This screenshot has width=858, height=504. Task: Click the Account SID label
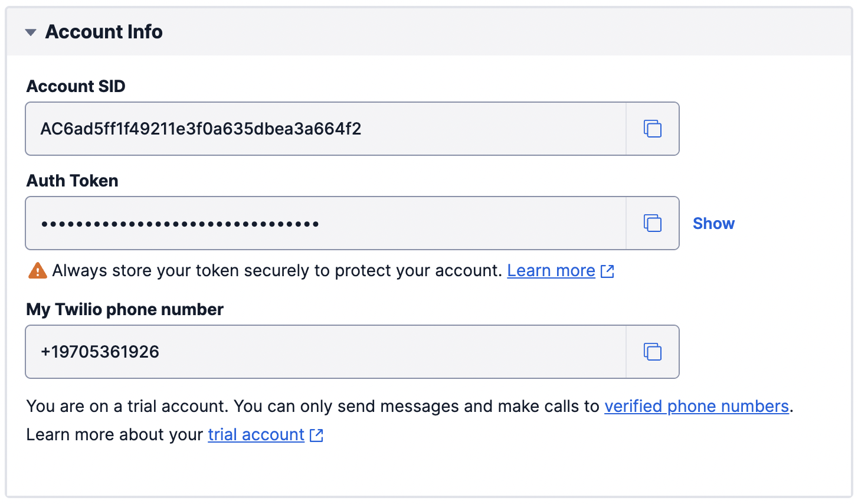pyautogui.click(x=76, y=86)
